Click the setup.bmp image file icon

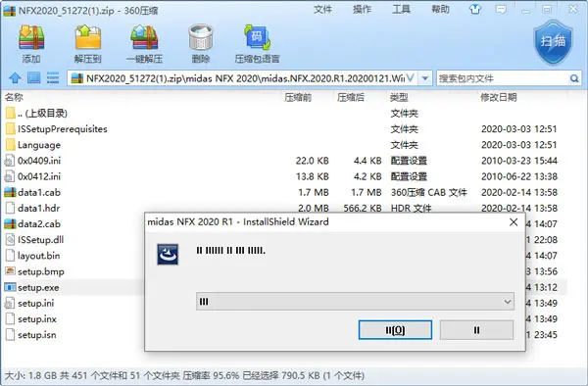tap(10, 271)
